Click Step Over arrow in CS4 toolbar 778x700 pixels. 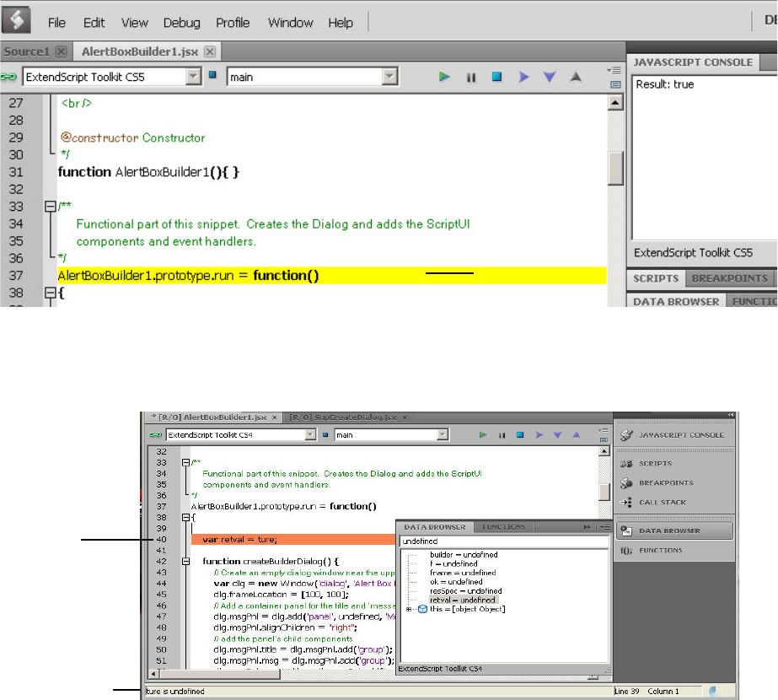pyautogui.click(x=539, y=435)
